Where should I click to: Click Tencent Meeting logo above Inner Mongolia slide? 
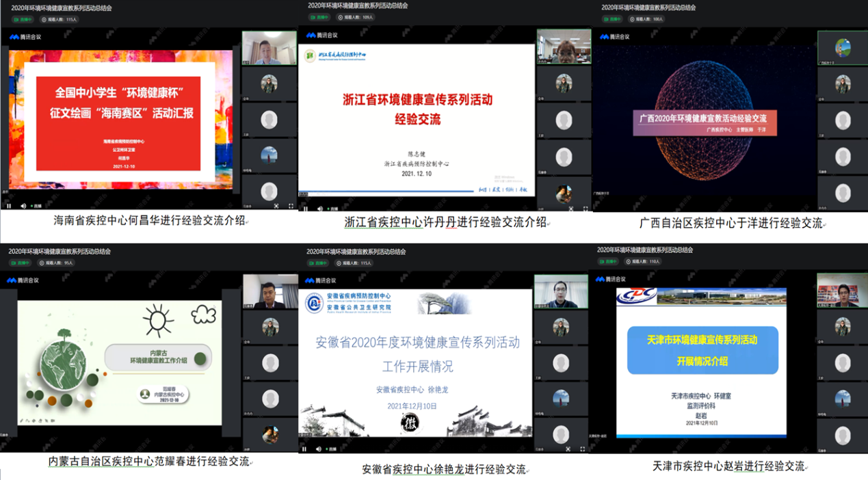point(23,280)
